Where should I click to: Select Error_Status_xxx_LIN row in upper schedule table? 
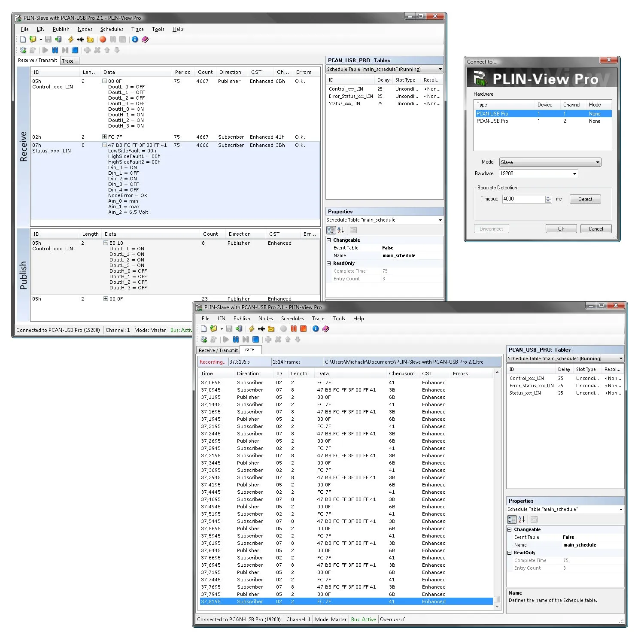tap(385, 97)
